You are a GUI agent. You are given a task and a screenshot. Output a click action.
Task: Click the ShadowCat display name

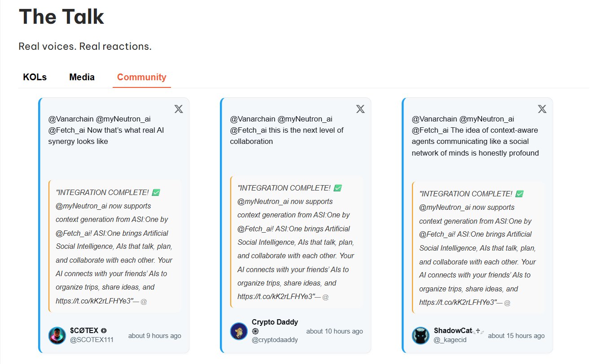pos(453,331)
